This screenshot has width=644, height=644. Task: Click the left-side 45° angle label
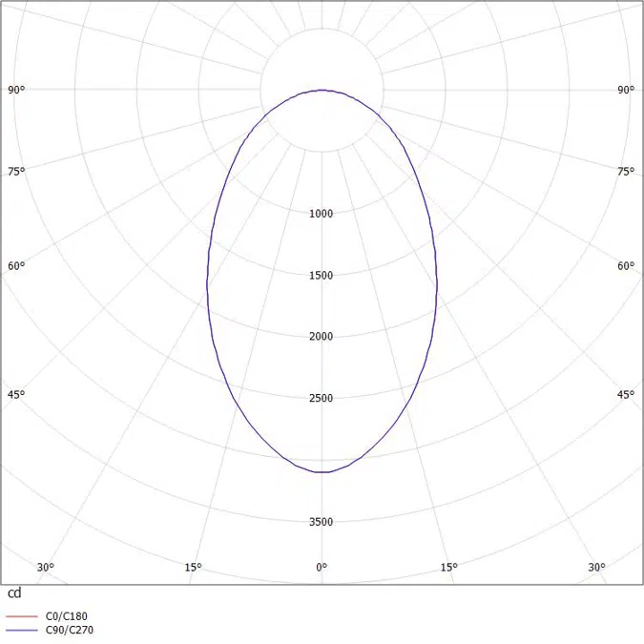[x=16, y=394]
